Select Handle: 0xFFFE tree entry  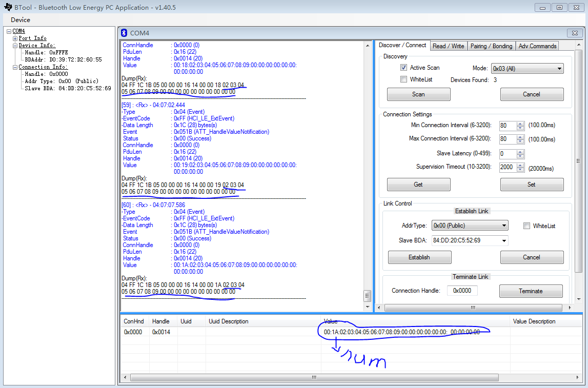(46, 52)
